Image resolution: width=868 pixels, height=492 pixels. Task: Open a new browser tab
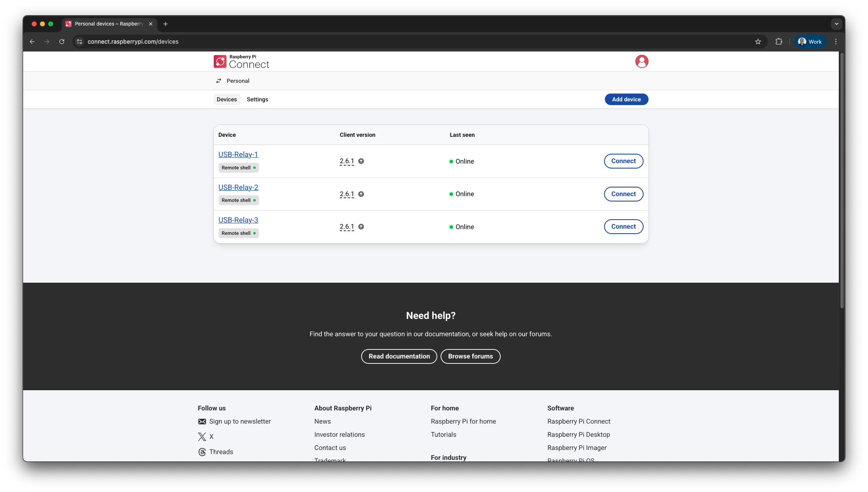(166, 24)
